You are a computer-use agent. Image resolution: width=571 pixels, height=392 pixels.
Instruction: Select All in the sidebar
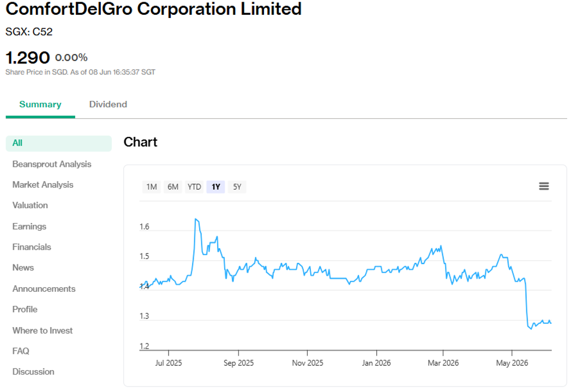click(x=59, y=143)
